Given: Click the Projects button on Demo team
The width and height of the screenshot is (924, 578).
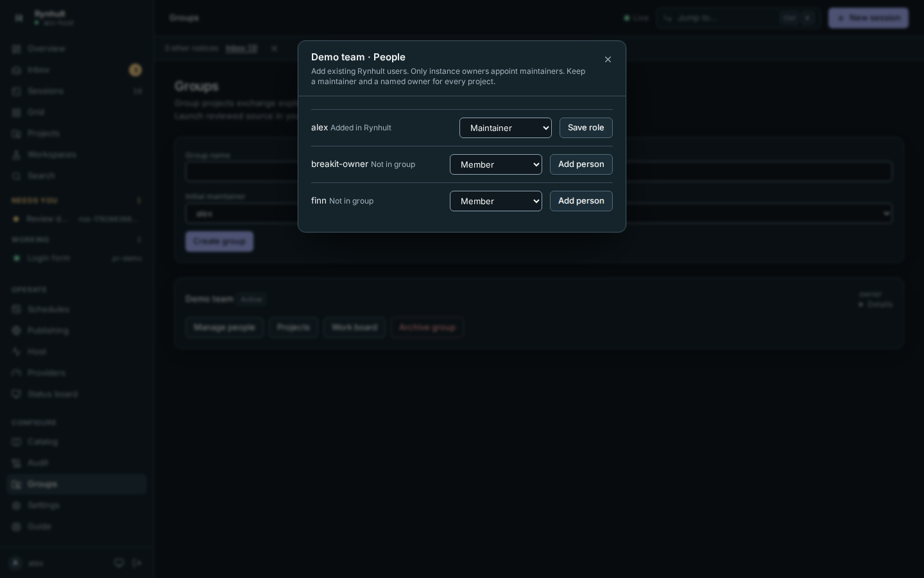Looking at the screenshot, I should (293, 328).
